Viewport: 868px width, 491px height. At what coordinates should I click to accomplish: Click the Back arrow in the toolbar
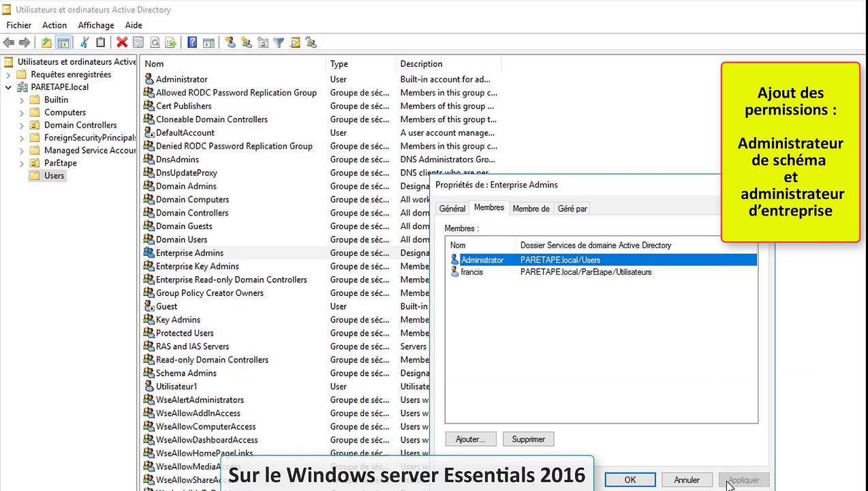click(9, 42)
